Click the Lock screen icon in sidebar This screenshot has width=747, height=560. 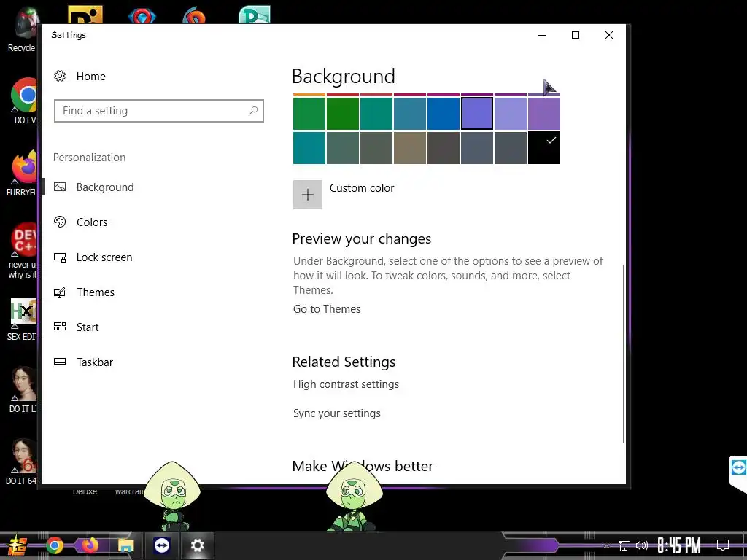(60, 257)
